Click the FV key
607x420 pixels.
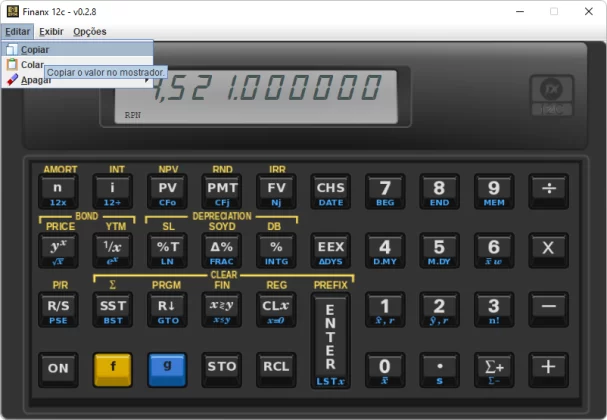tap(276, 192)
